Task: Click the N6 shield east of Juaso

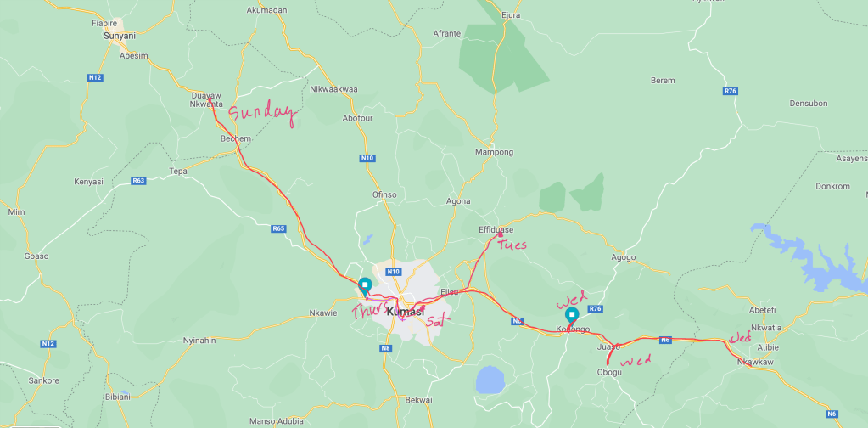Action: pyautogui.click(x=665, y=340)
